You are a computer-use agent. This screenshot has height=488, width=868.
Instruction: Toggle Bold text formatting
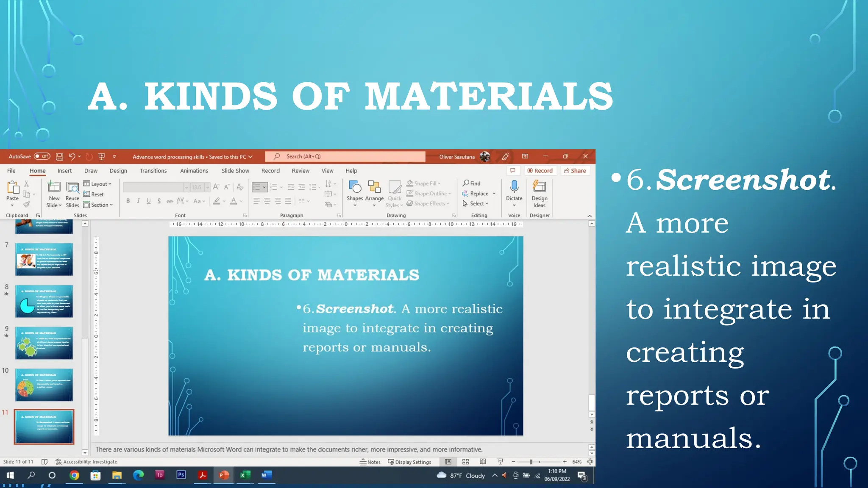(128, 201)
